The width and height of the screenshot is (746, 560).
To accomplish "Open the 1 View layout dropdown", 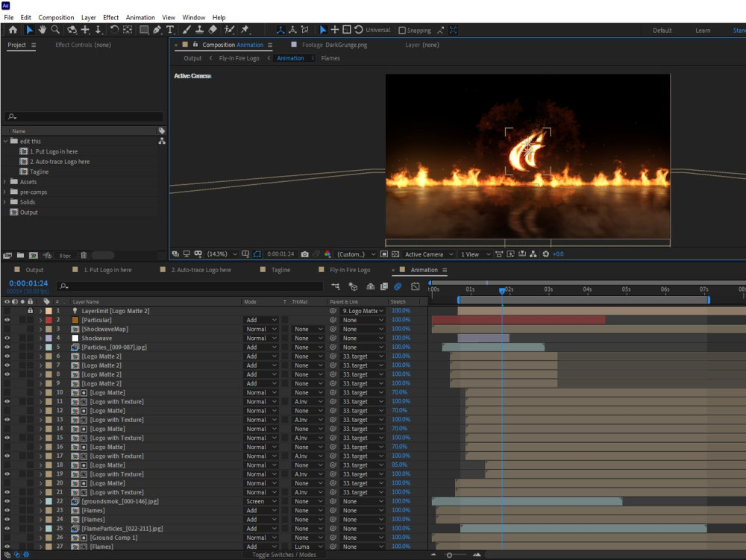I will [474, 254].
